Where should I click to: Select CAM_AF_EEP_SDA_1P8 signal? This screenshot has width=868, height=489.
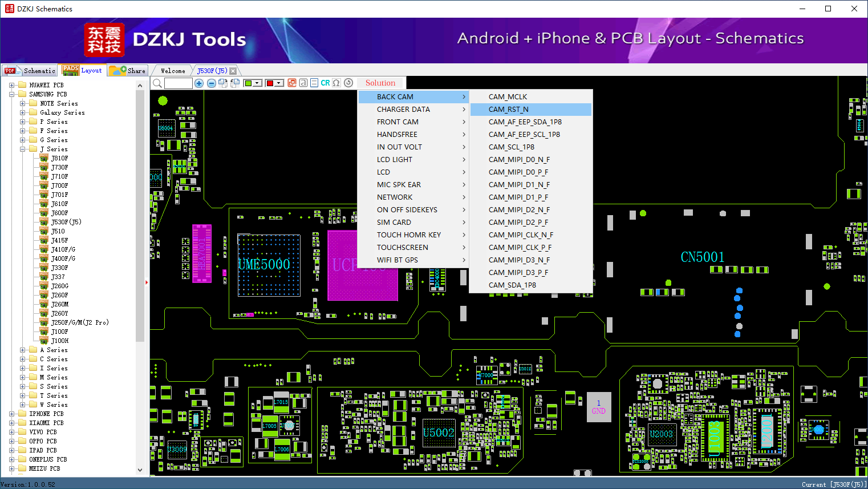(531, 122)
